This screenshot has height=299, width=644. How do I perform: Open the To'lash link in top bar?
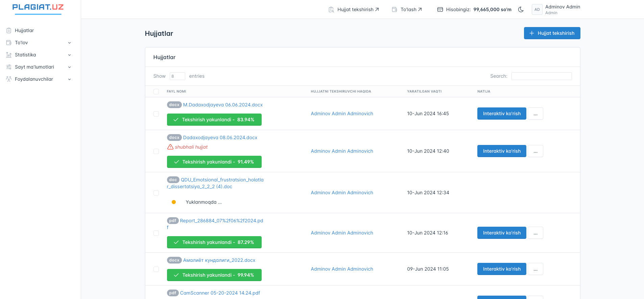[407, 9]
